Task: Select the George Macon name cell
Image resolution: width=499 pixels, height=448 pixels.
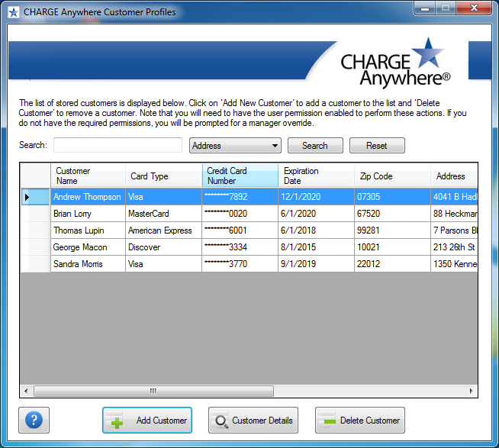Action: click(88, 247)
